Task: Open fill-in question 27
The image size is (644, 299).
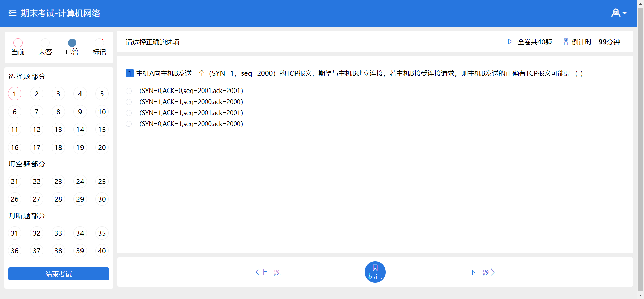Action: (37, 199)
